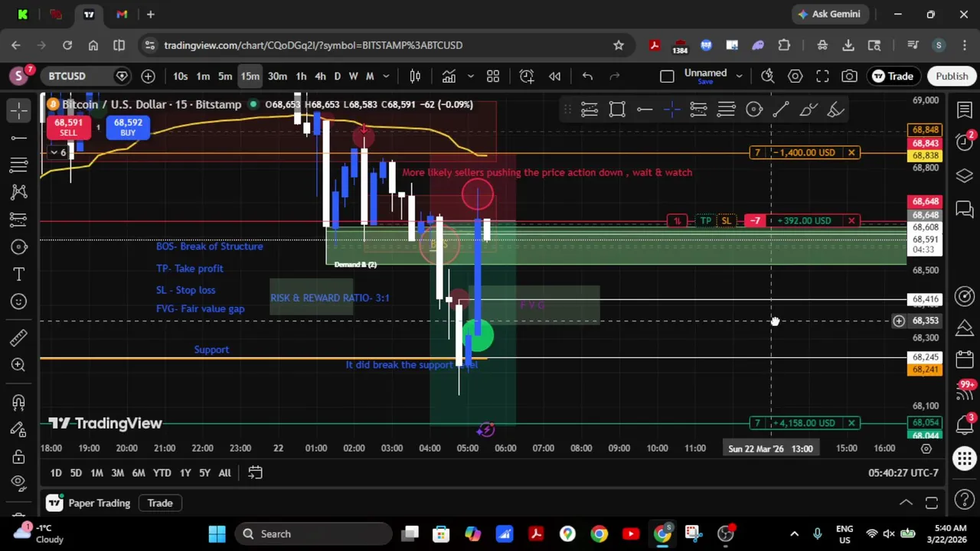
Task: Open the Paper Trading account panel
Action: (88, 503)
